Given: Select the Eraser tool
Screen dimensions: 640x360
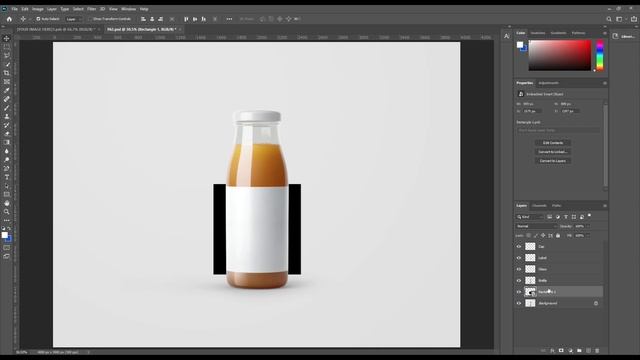Looking at the screenshot, I should 7,133.
